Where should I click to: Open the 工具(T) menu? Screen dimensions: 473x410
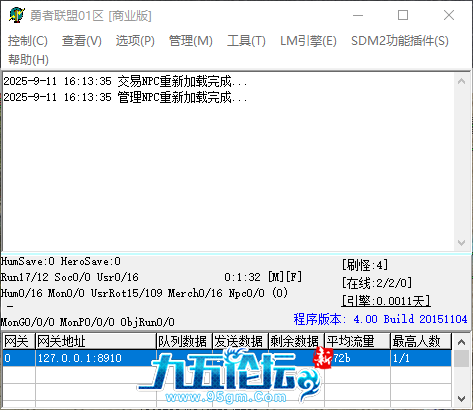pos(246,41)
